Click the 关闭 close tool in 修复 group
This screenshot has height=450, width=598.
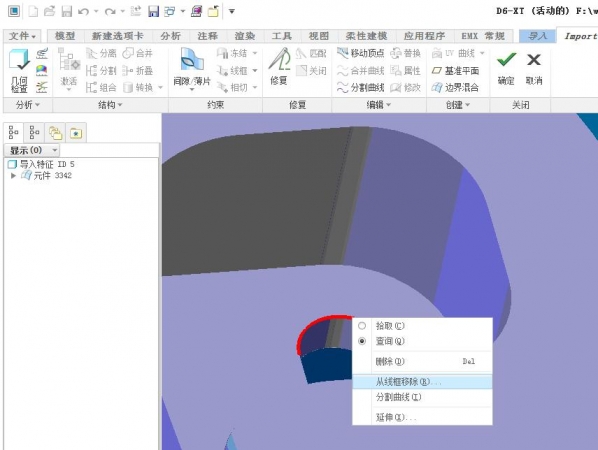tap(312, 71)
